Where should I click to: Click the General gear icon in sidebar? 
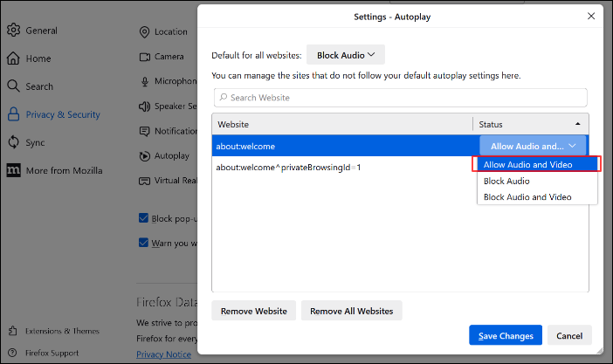(14, 31)
